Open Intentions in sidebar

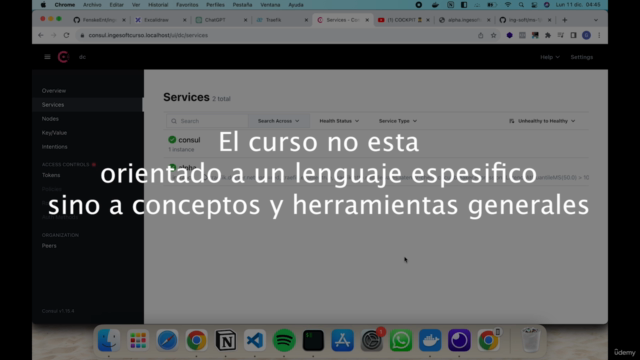pos(54,147)
